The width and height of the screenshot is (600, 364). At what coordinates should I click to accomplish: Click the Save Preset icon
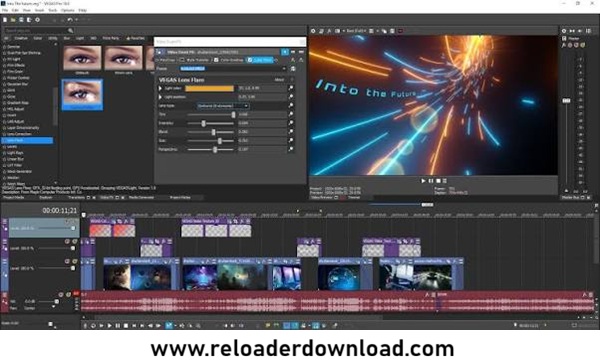point(293,69)
